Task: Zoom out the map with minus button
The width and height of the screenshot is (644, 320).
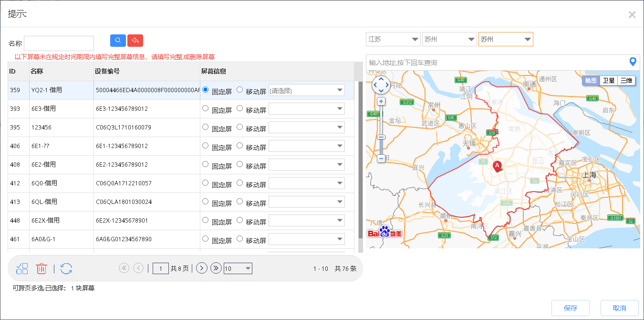Action: click(381, 159)
